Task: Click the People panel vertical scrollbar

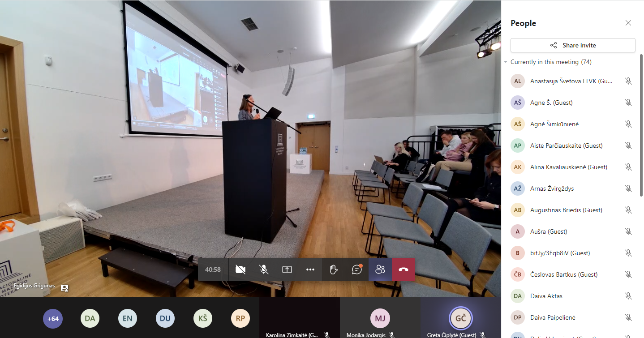Action: pyautogui.click(x=641, y=125)
